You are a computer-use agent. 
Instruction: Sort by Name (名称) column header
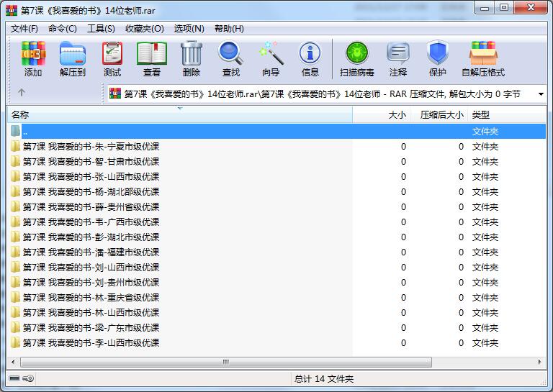tap(180, 115)
